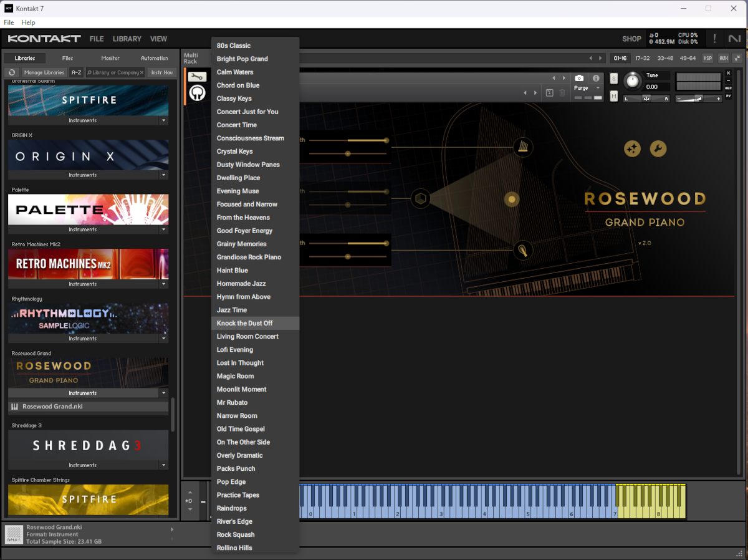Screen dimensions: 748x560
Task: Show rack page 17-32
Action: pyautogui.click(x=642, y=58)
